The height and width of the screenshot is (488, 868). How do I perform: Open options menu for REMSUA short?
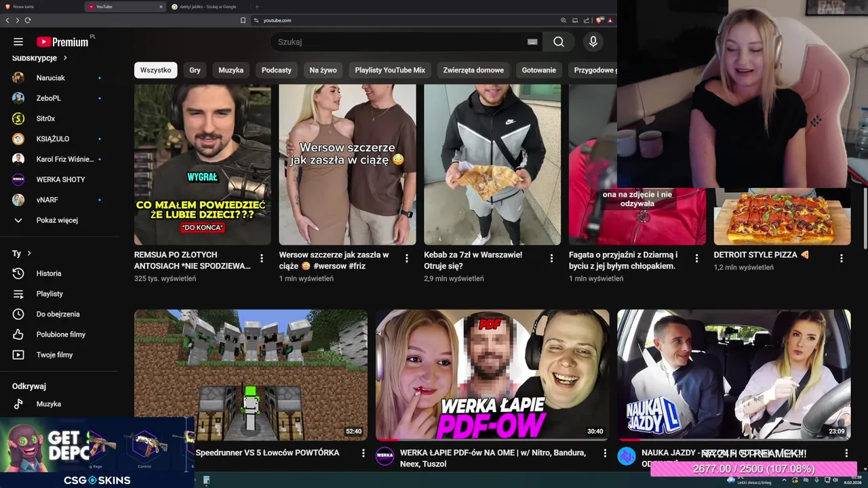tap(262, 258)
